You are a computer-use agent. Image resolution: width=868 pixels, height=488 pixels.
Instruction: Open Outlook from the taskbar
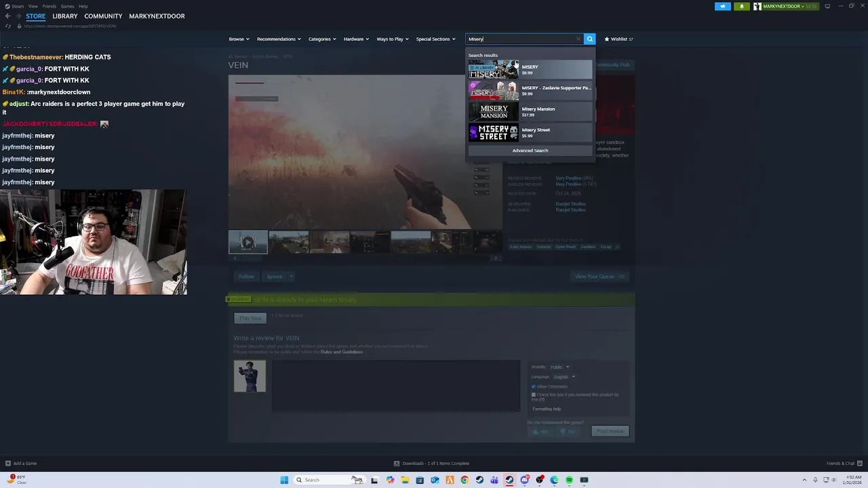(x=435, y=480)
